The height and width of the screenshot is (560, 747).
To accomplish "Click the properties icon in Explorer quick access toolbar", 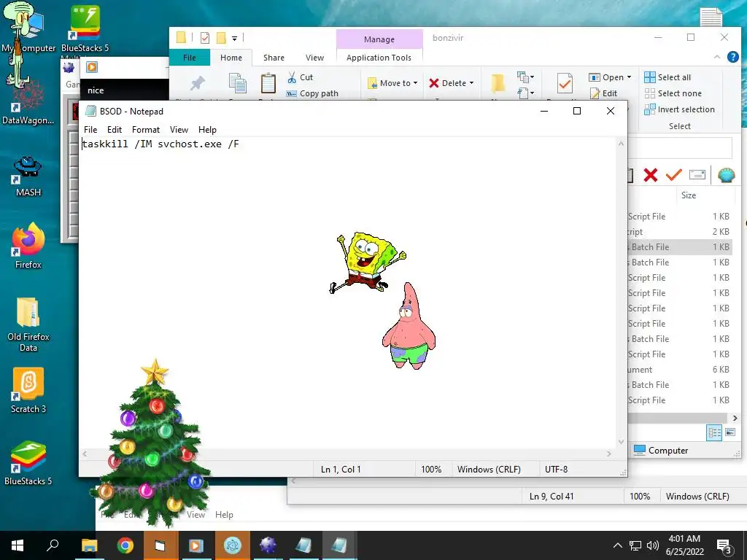I will tap(205, 38).
